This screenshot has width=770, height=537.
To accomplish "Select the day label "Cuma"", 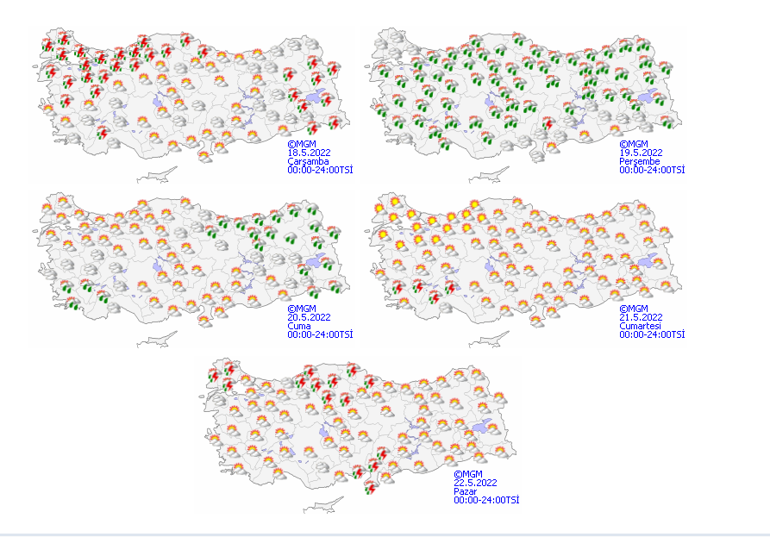I will pyautogui.click(x=299, y=326).
